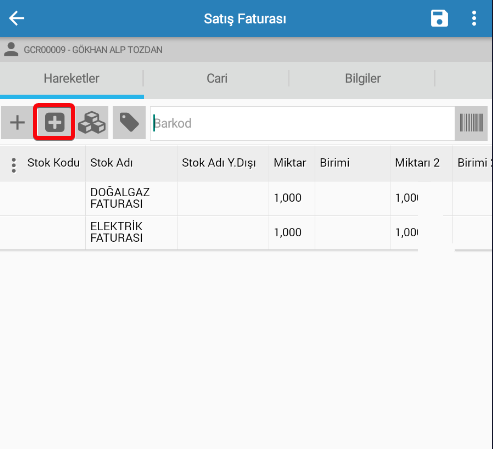Open the Bilgiler tab
This screenshot has height=449, width=493.
pyautogui.click(x=363, y=79)
